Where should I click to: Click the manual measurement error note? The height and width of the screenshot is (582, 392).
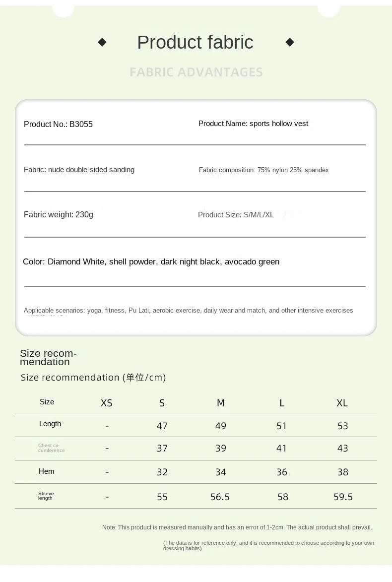coord(237,527)
